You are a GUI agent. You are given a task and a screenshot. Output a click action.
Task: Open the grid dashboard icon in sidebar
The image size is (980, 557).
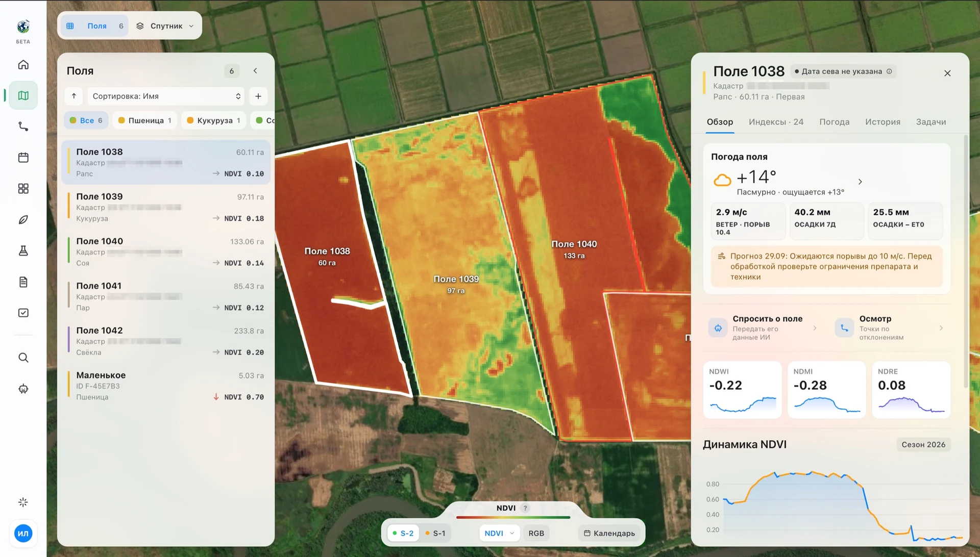pos(23,189)
